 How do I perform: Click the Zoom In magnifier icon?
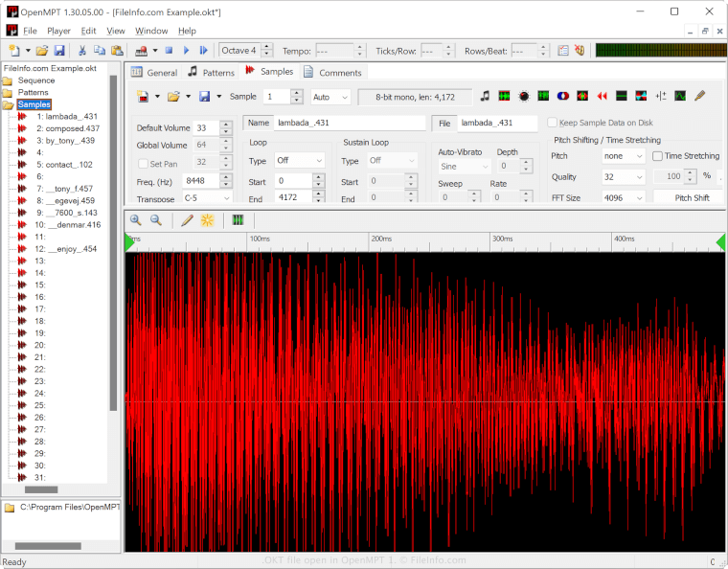point(135,220)
